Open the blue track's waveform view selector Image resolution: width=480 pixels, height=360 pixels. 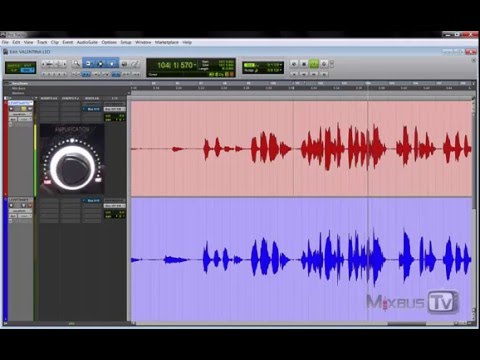[x=20, y=211]
